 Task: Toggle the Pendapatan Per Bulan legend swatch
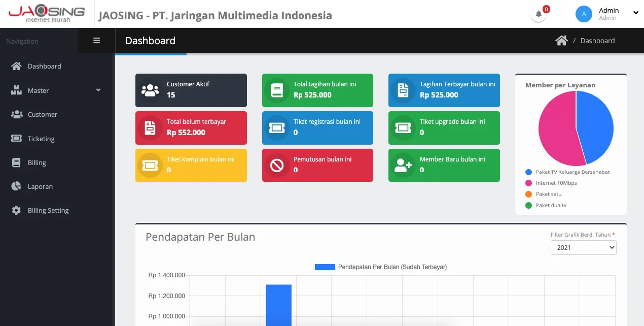(325, 267)
